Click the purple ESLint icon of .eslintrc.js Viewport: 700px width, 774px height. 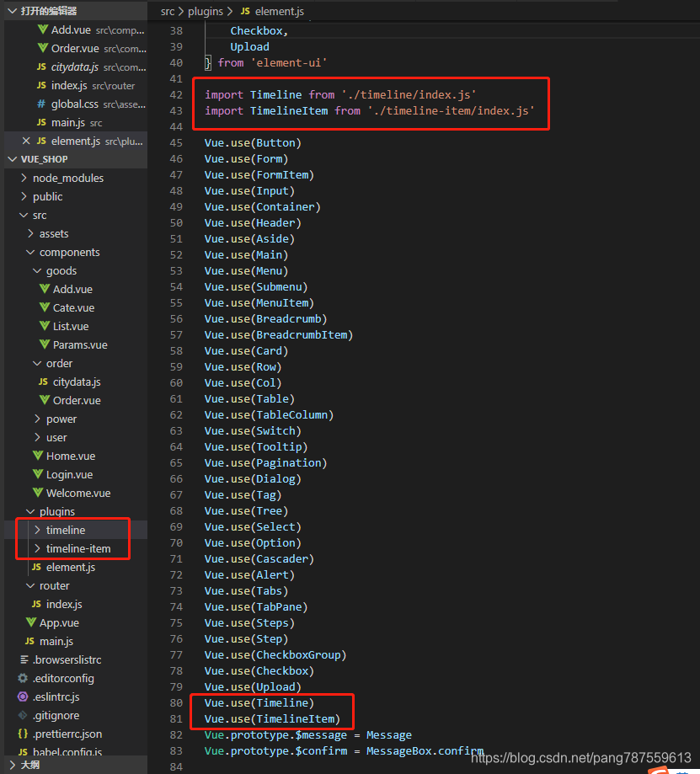tap(23, 697)
